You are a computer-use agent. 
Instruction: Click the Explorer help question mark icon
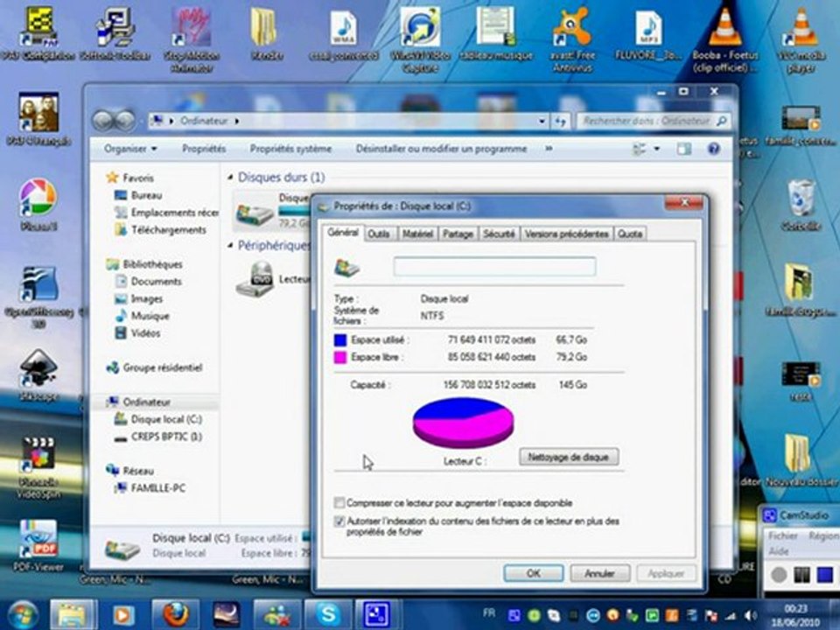click(713, 149)
